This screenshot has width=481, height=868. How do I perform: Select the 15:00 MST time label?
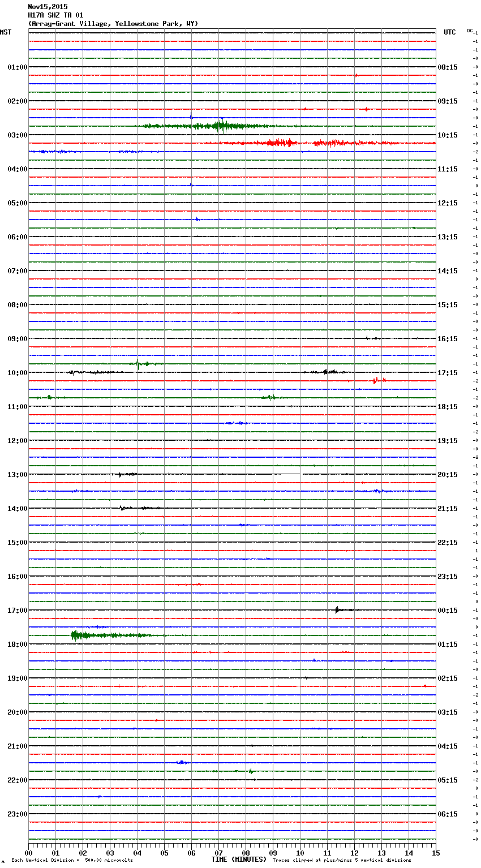tap(18, 543)
